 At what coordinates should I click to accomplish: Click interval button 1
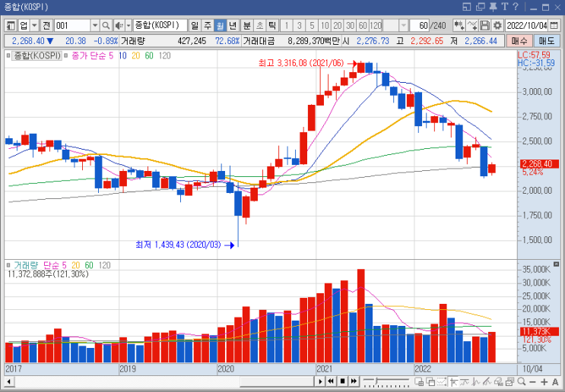click(287, 26)
